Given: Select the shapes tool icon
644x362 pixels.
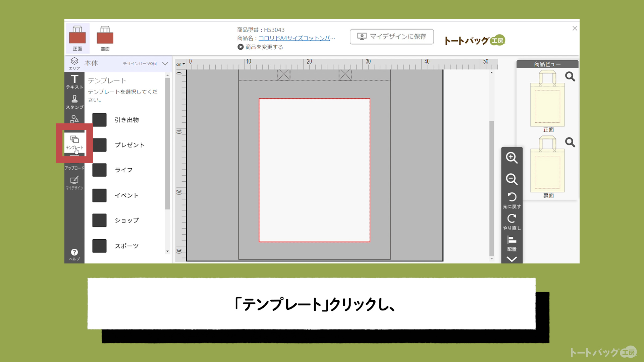Looking at the screenshot, I should point(74,119).
